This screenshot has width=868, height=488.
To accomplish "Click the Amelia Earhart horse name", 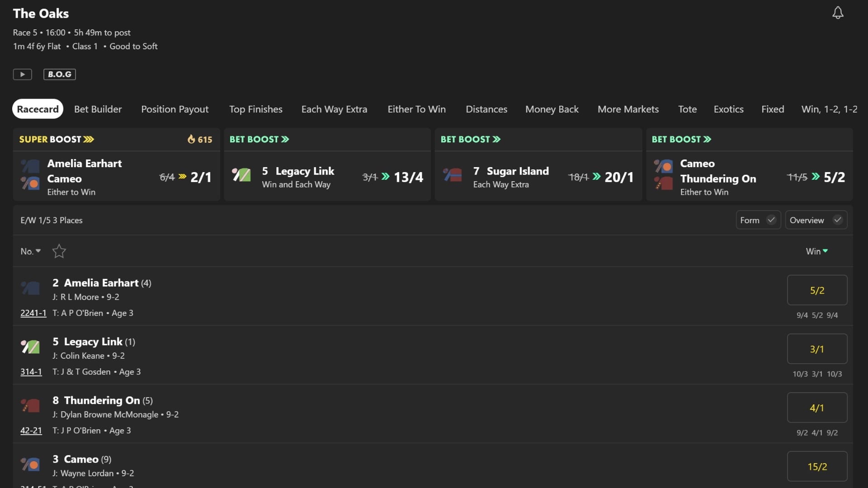I will [102, 283].
